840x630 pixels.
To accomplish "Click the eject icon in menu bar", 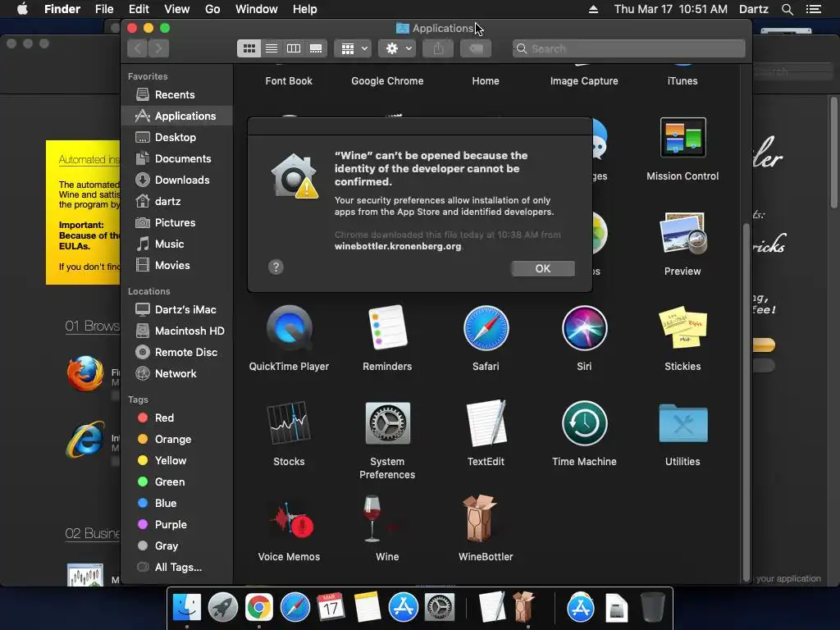I will point(593,9).
